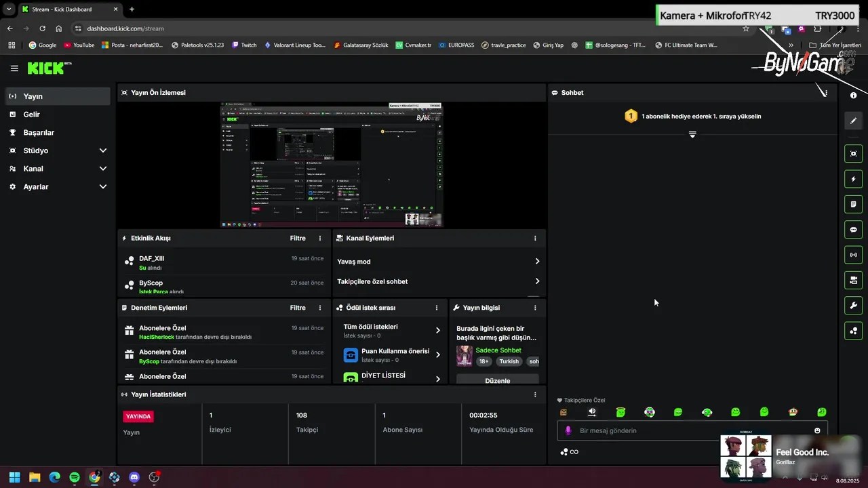Click the chat bubble icon in right toolbar
868x488 pixels.
click(x=853, y=230)
